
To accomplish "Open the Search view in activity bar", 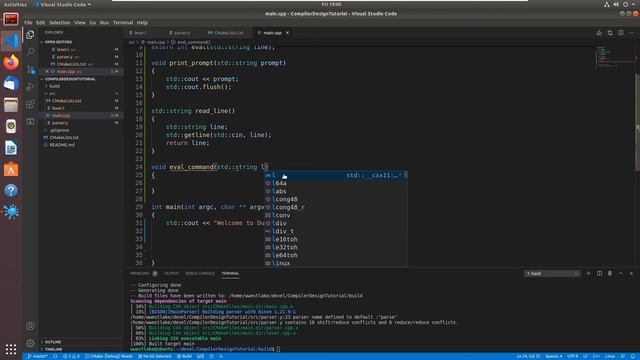I will [30, 51].
